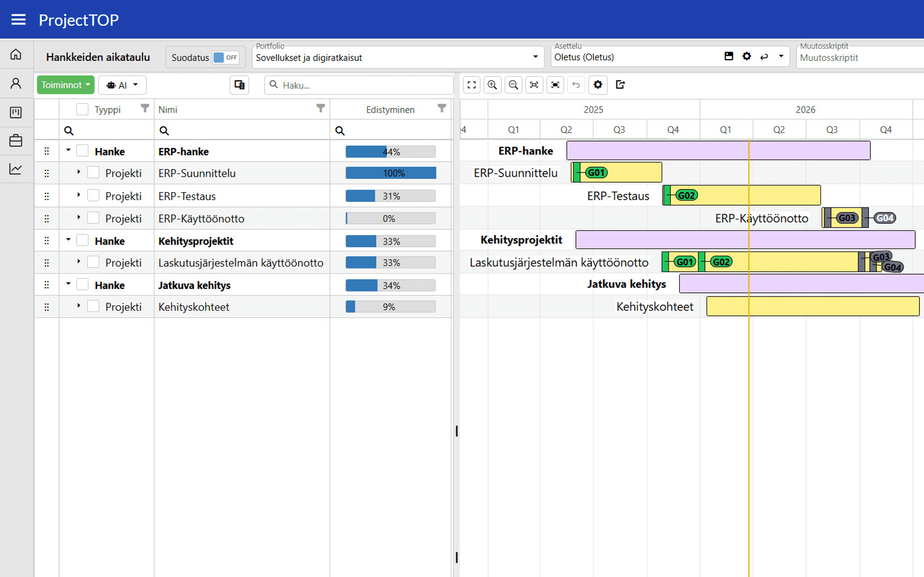
Task: Click the zoom out magnifier icon
Action: coord(513,85)
